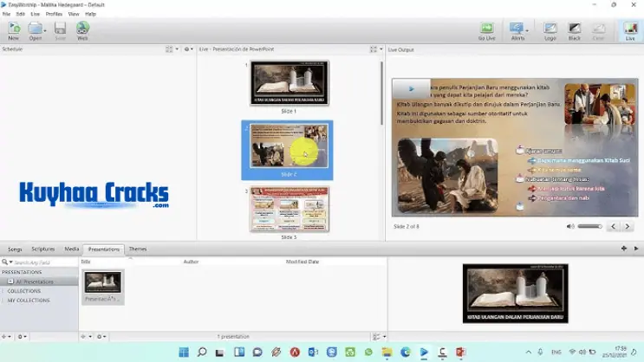Open WhatsApp from the taskbar

[x=368, y=352]
